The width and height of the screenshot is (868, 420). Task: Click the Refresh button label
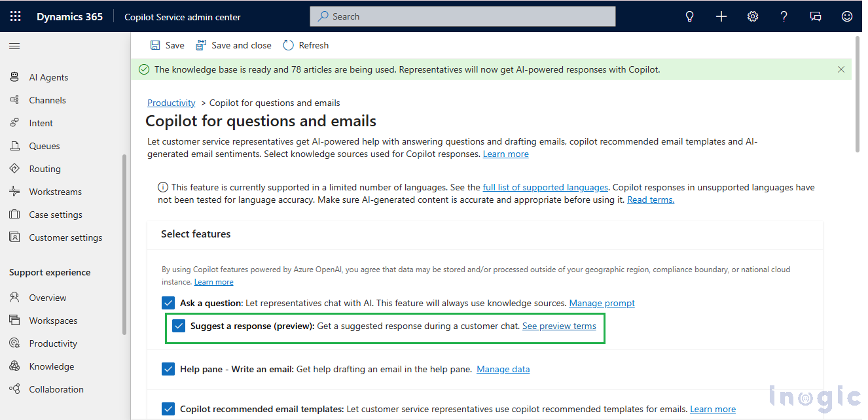tap(314, 45)
